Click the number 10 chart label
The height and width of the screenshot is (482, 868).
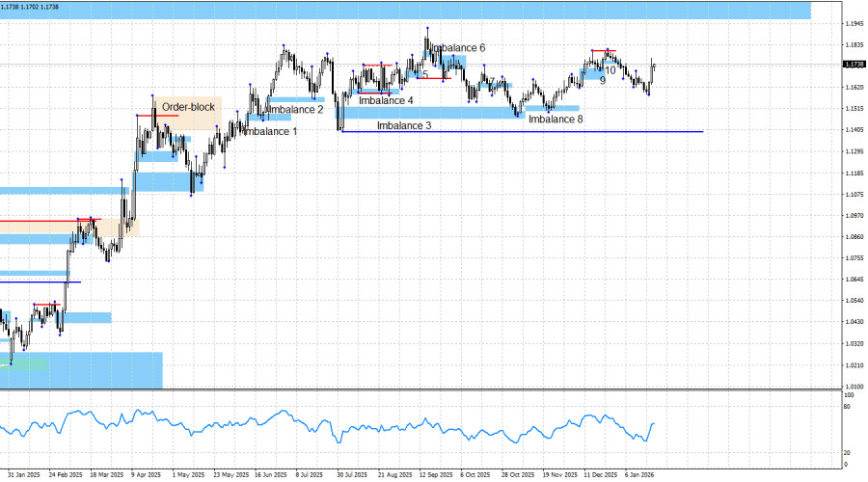point(610,70)
